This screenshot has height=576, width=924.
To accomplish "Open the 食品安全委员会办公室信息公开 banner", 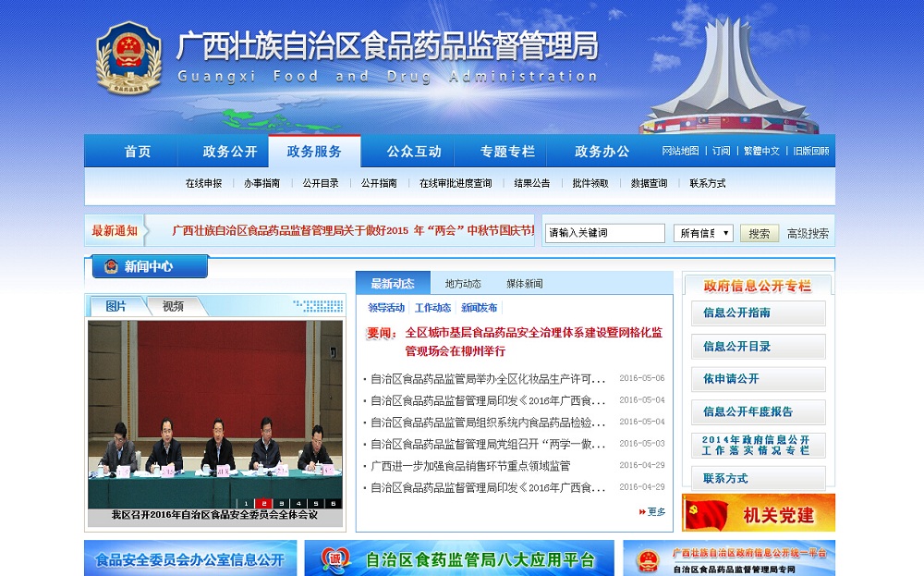I will coord(190,558).
